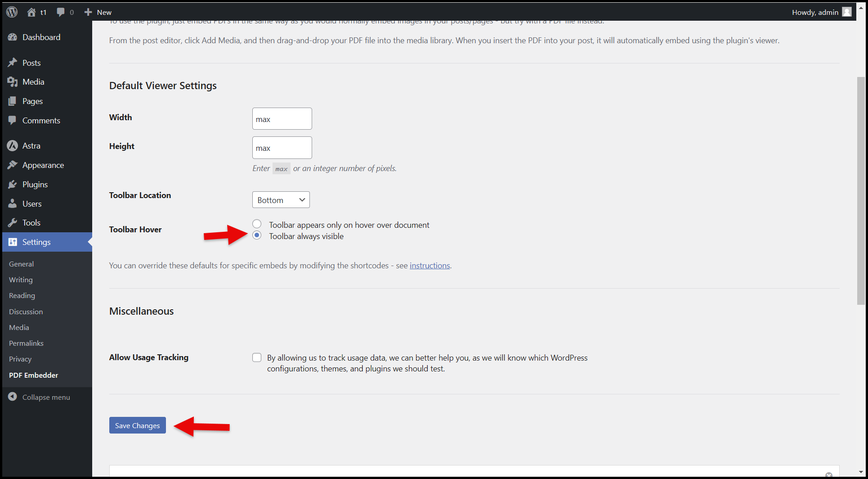
Task: Click the scrollbar up arrow
Action: click(x=861, y=8)
